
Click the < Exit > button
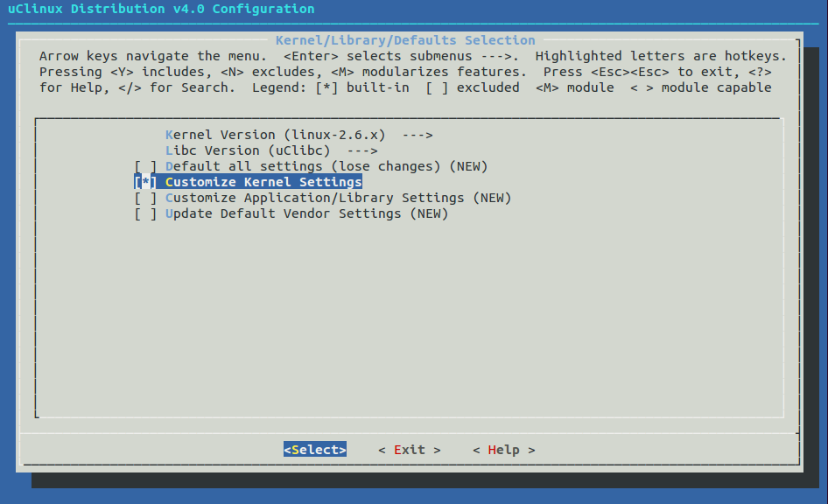(410, 450)
